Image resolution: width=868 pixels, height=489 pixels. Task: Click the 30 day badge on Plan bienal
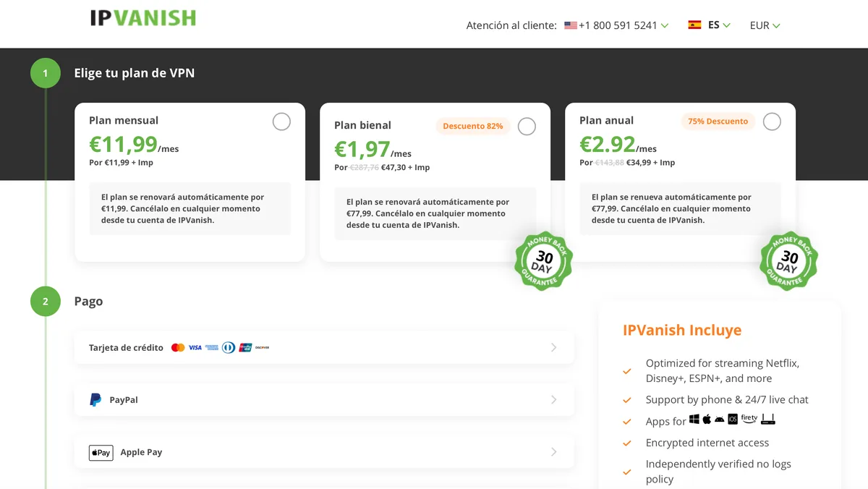pos(544,261)
